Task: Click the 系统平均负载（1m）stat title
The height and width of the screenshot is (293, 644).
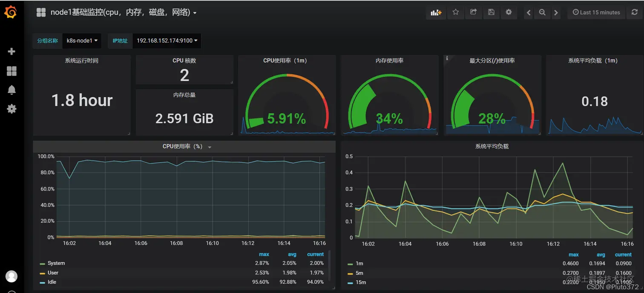Action: click(x=593, y=61)
